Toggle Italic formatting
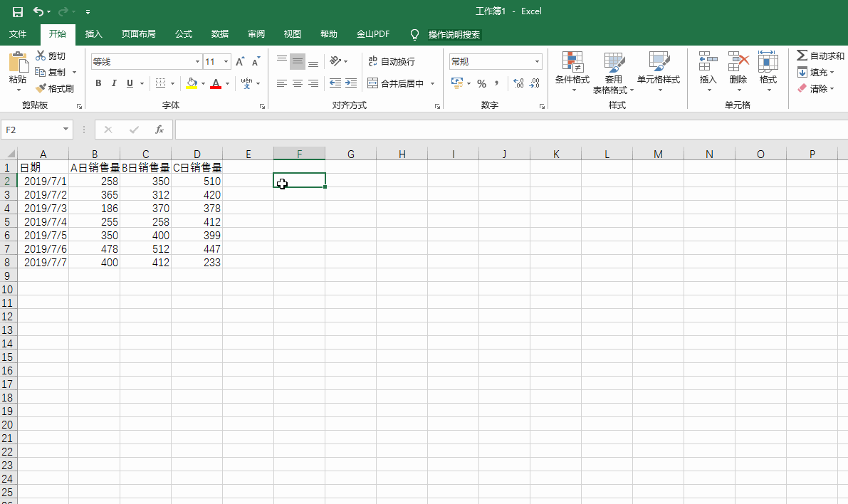Image resolution: width=848 pixels, height=504 pixels. pyautogui.click(x=114, y=83)
